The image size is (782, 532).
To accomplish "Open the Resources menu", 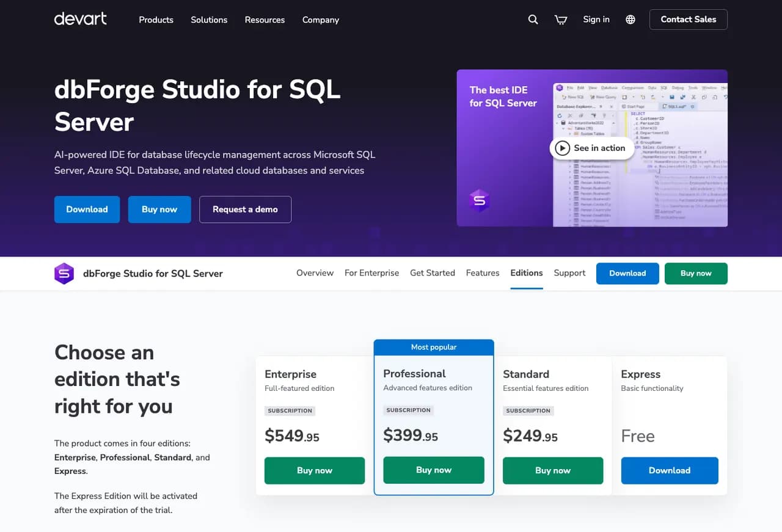I will [265, 20].
